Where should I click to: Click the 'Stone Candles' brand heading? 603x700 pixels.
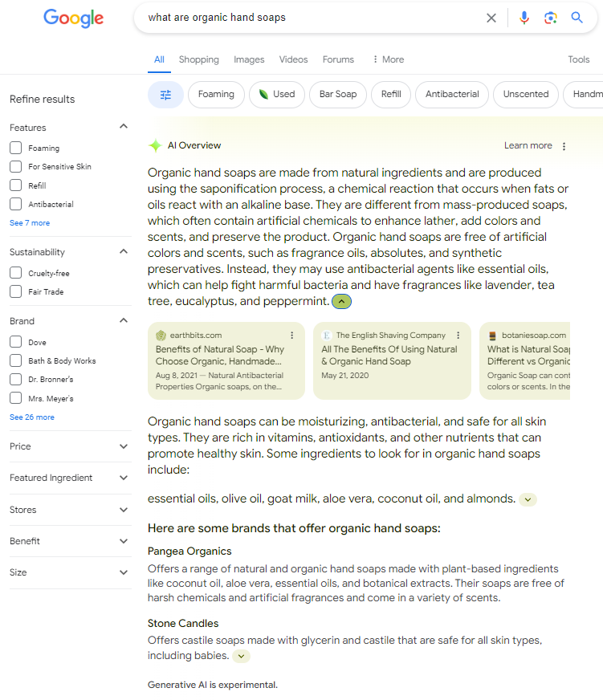pyautogui.click(x=183, y=624)
